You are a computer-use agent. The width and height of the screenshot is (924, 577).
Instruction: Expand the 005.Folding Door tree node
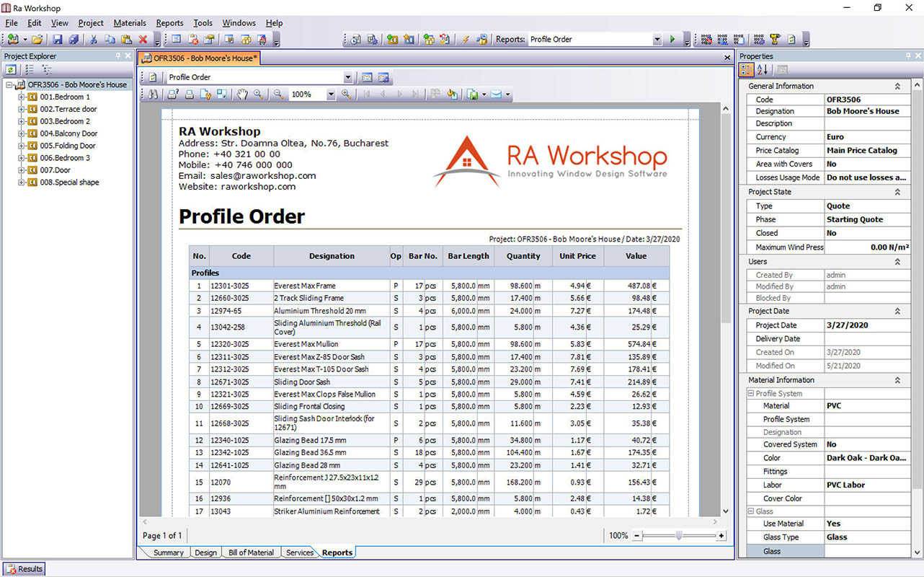click(x=22, y=146)
